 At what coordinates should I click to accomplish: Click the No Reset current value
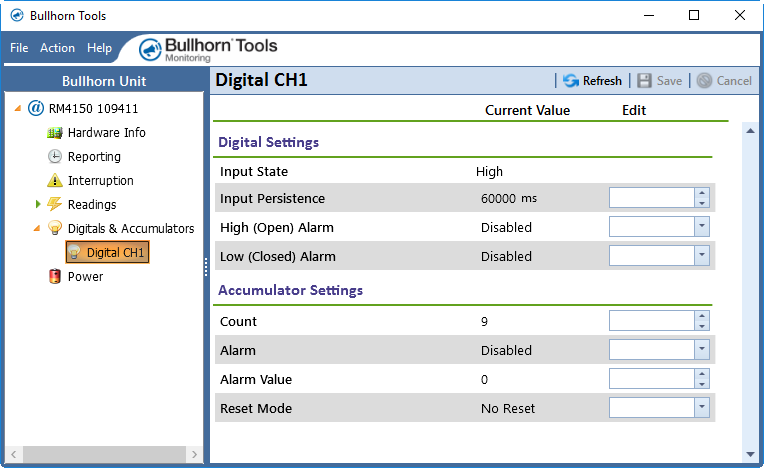(508, 408)
